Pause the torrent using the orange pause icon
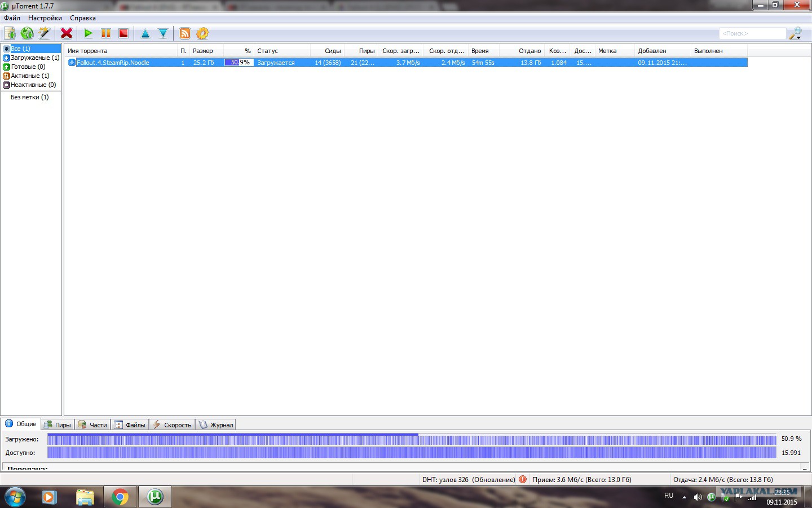This screenshot has width=812, height=508. click(106, 33)
